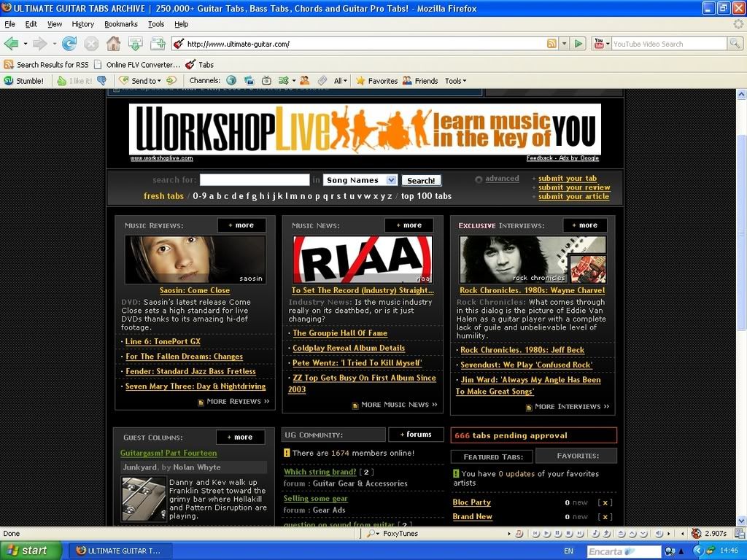Open the File menu

[x=9, y=24]
